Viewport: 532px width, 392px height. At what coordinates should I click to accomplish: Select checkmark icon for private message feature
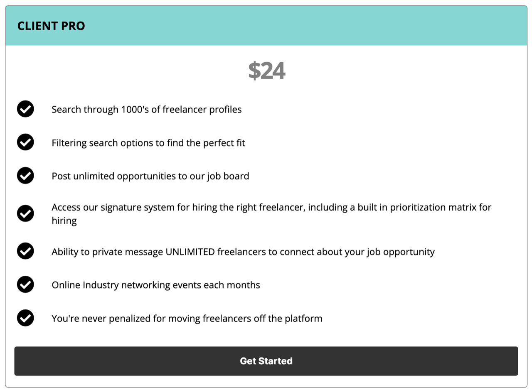pos(25,251)
